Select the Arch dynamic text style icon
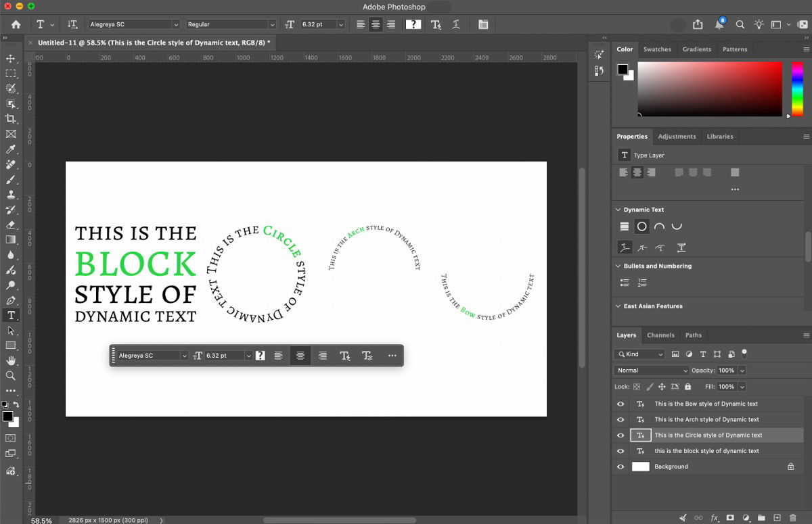 coord(660,227)
